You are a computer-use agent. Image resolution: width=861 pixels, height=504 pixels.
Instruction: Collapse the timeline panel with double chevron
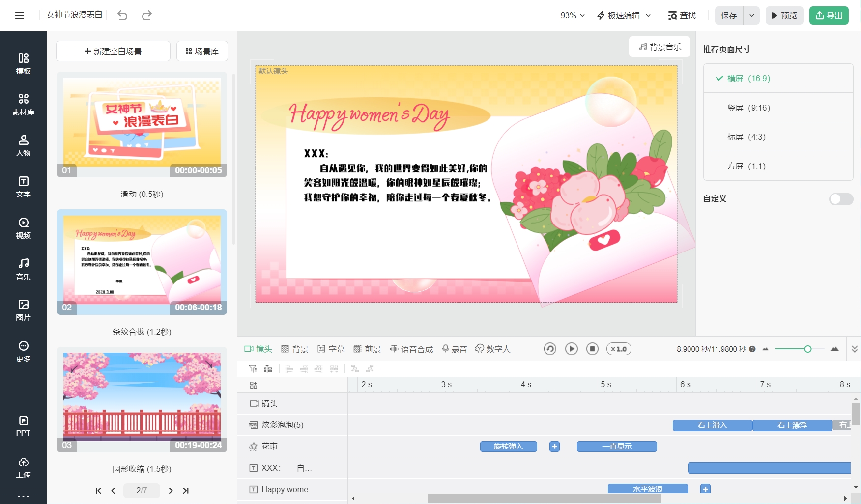pyautogui.click(x=854, y=349)
